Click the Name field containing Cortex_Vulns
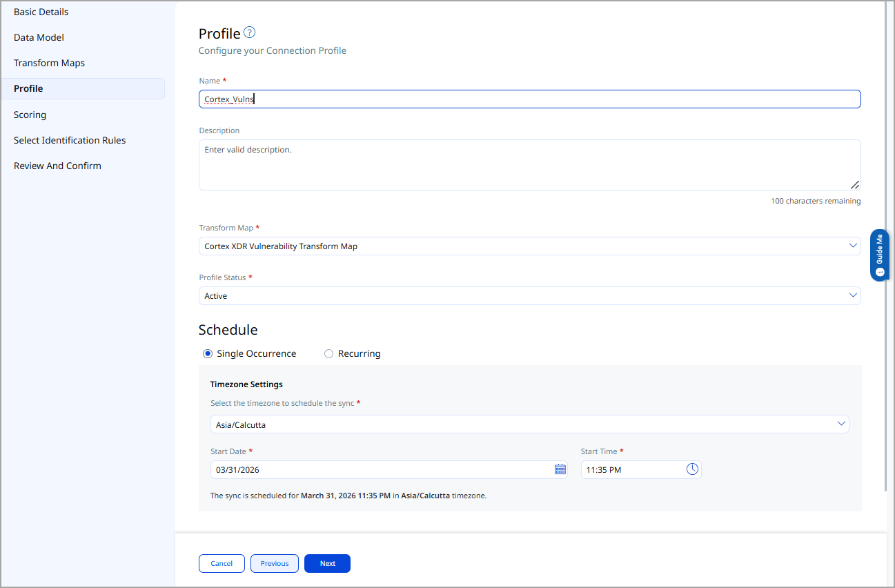This screenshot has width=895, height=588. point(529,99)
